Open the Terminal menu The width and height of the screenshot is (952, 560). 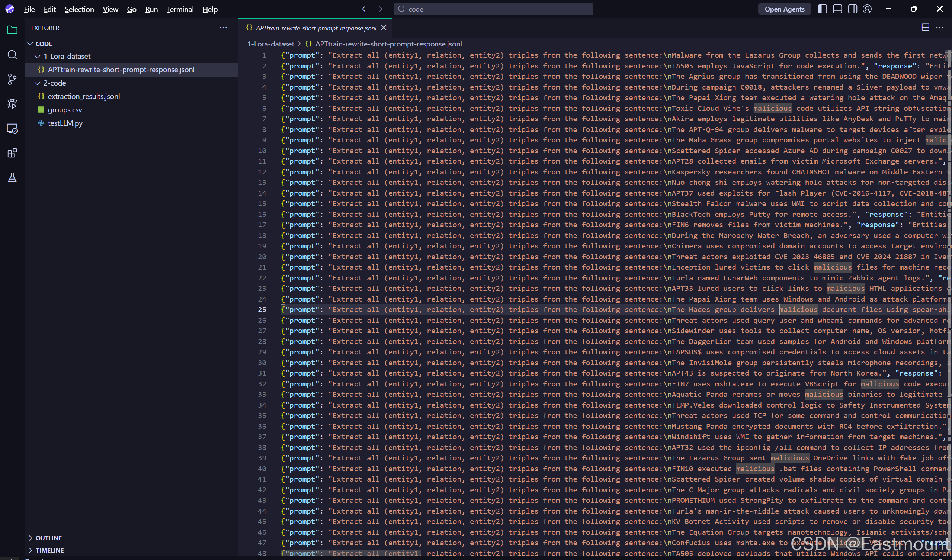[x=180, y=9]
